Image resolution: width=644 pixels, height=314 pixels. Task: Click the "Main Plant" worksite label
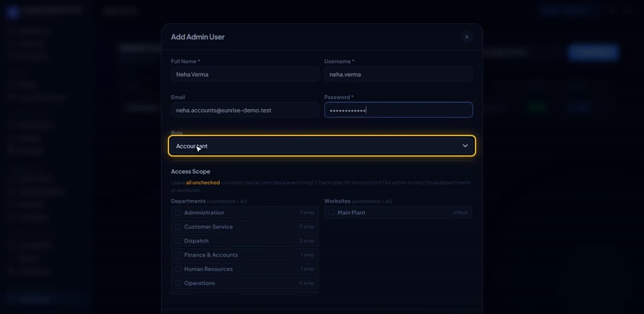352,213
